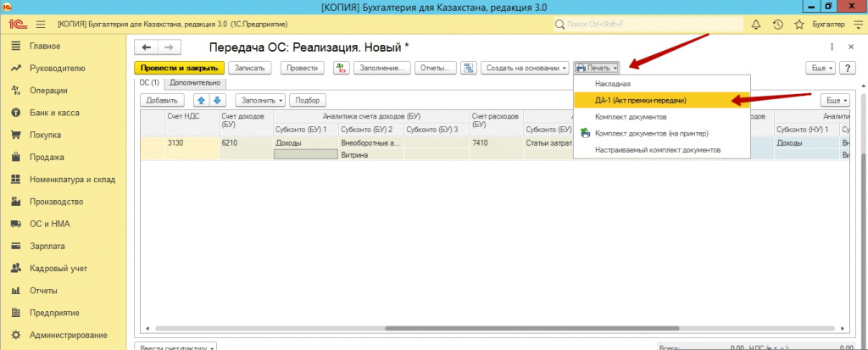Go back with the left arrow
868x350 pixels.
[x=147, y=47]
